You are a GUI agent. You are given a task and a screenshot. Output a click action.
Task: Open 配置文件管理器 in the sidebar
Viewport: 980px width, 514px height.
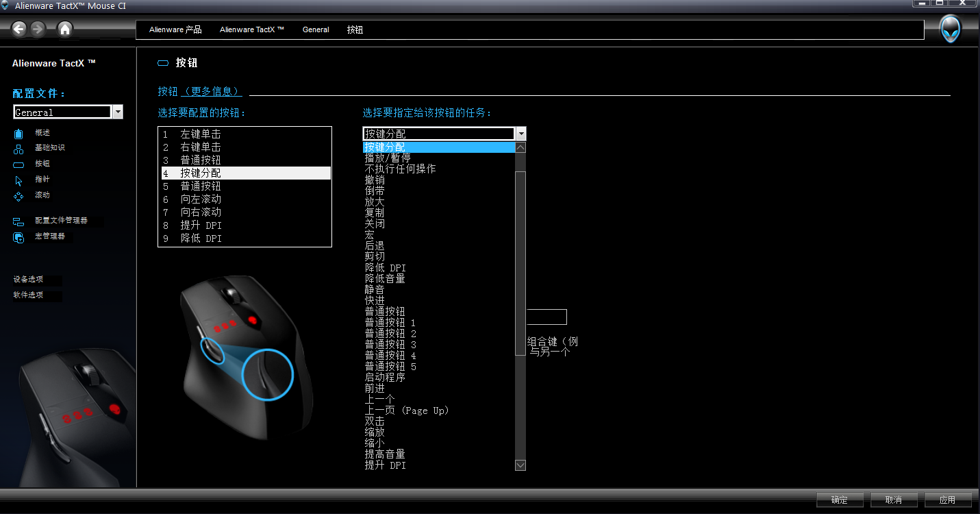tap(62, 221)
